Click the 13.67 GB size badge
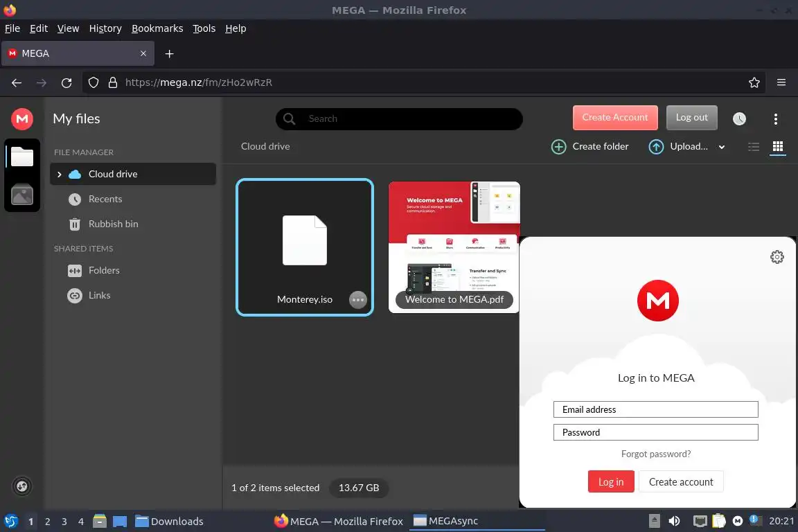Image resolution: width=798 pixels, height=532 pixels. coord(359,488)
